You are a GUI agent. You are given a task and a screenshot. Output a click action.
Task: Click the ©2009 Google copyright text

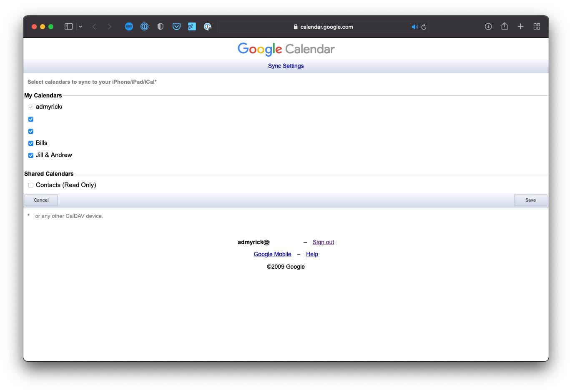point(286,267)
